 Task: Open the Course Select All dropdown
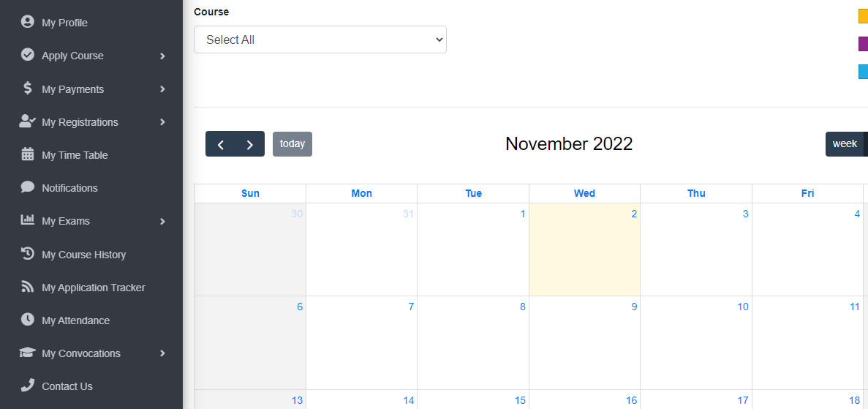(x=320, y=40)
